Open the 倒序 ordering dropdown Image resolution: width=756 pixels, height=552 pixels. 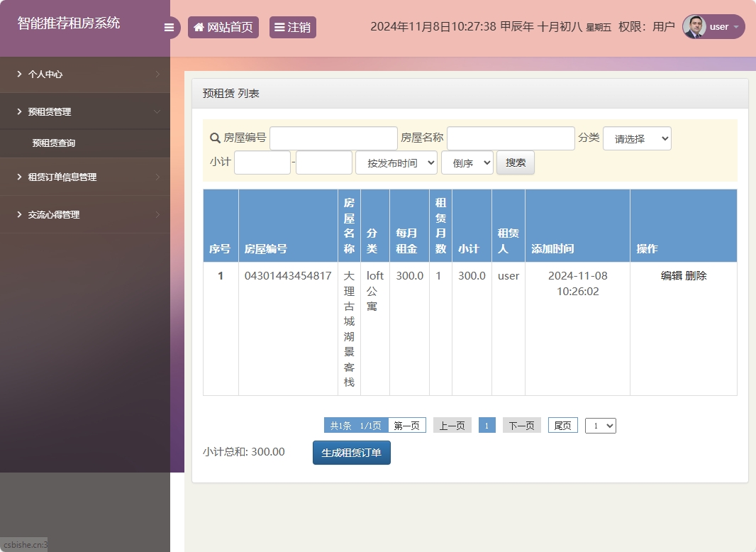coord(467,162)
